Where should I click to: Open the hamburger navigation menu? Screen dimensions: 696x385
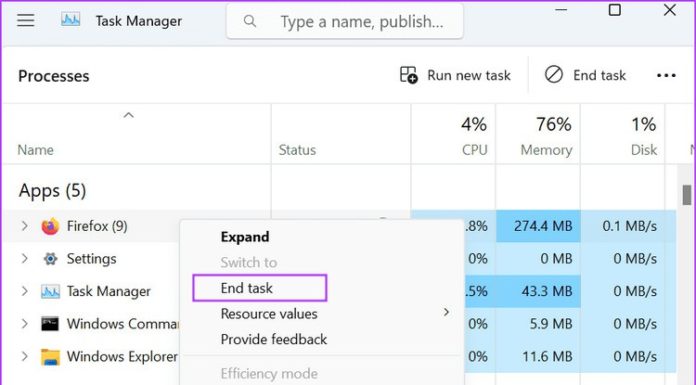point(26,20)
